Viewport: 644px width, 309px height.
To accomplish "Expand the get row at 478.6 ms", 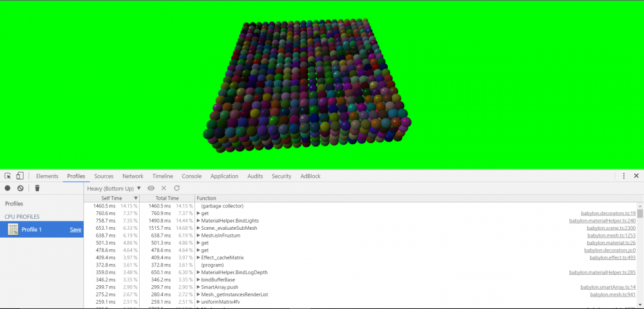I will [198, 250].
